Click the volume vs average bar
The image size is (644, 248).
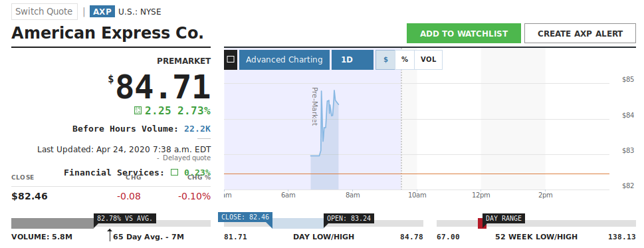coord(111,224)
